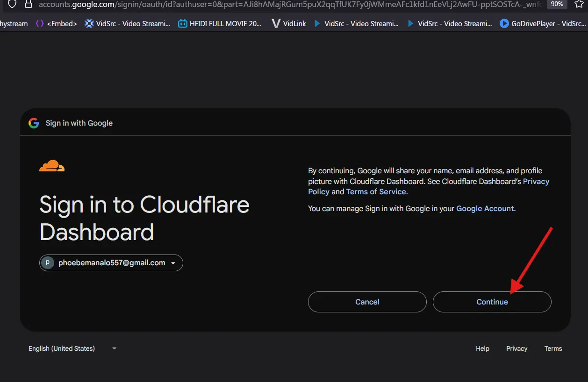Viewport: 588px width, 382px height.
Task: Open the GoDrivePlayer - VidSrc bookmark
Action: (x=543, y=23)
